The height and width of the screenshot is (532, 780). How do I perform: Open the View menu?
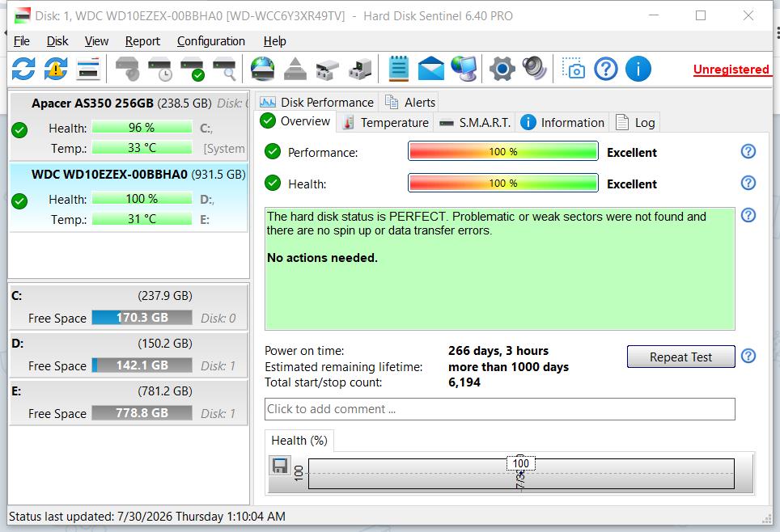pos(96,40)
